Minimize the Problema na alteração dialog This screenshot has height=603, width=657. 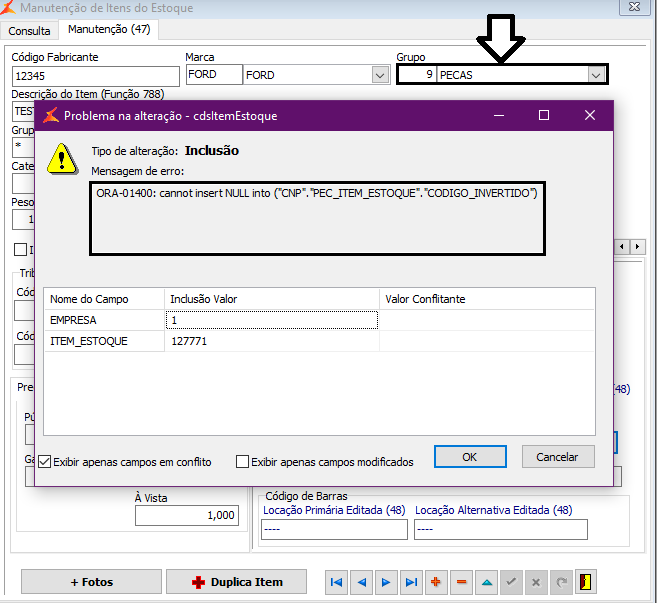[x=499, y=115]
